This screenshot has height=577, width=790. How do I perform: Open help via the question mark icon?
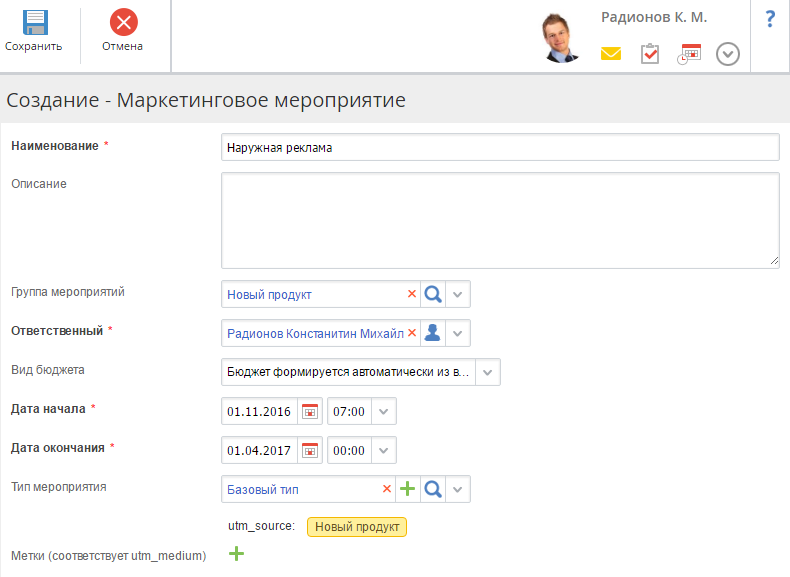click(770, 19)
